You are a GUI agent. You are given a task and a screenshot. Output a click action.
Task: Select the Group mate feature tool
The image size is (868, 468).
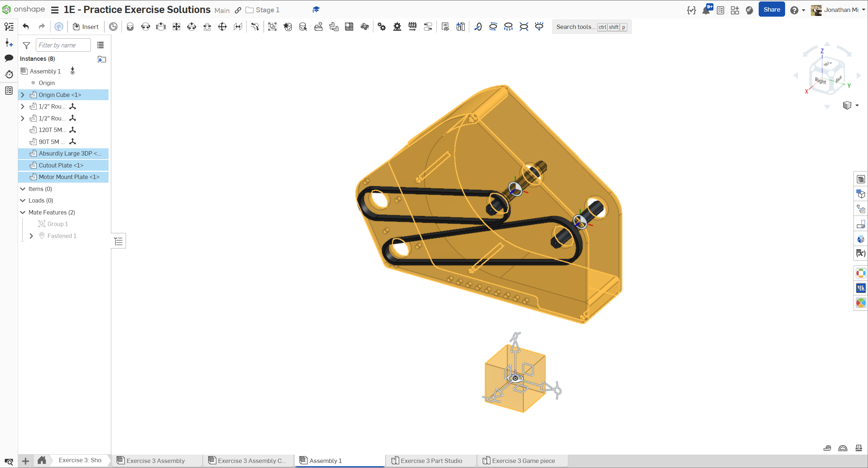point(272,27)
